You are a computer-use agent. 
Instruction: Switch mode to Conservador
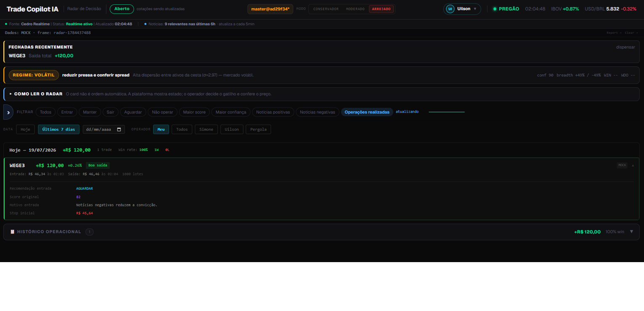click(x=326, y=9)
